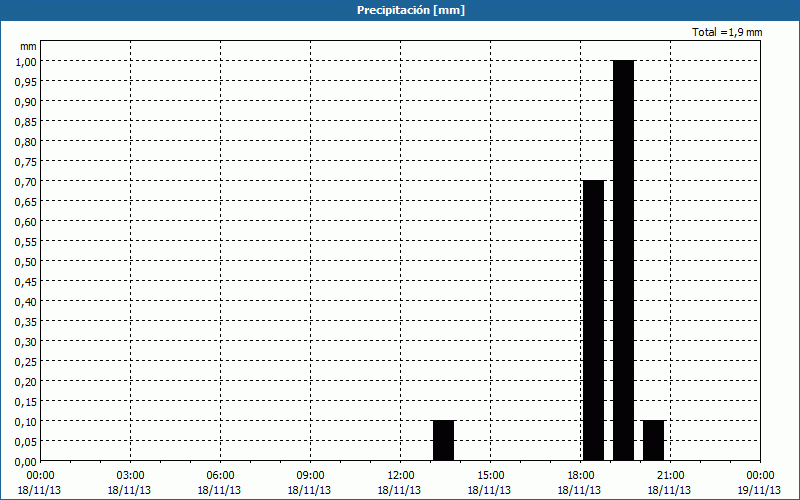Click the 0,35 y-axis label

[26, 321]
